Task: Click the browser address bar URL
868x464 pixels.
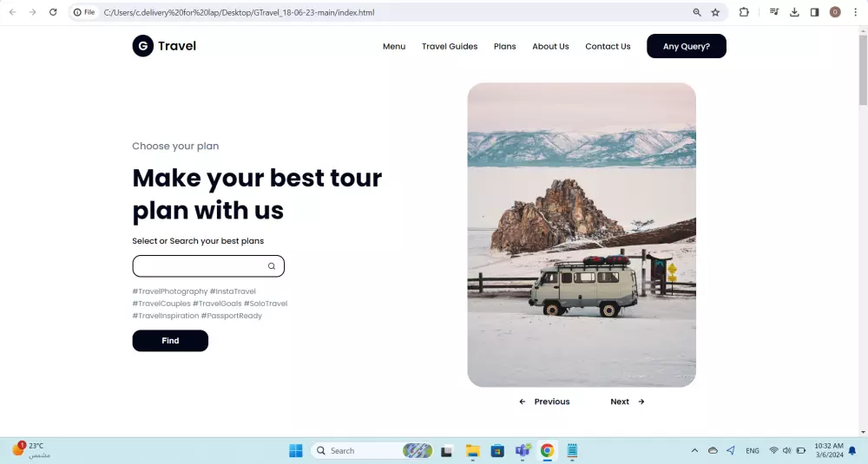Action: 239,12
